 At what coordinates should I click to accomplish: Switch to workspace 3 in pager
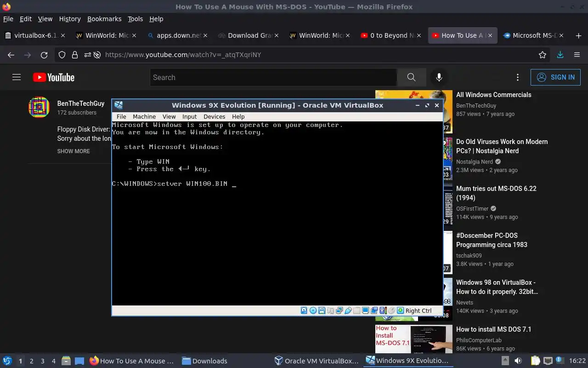coord(43,361)
